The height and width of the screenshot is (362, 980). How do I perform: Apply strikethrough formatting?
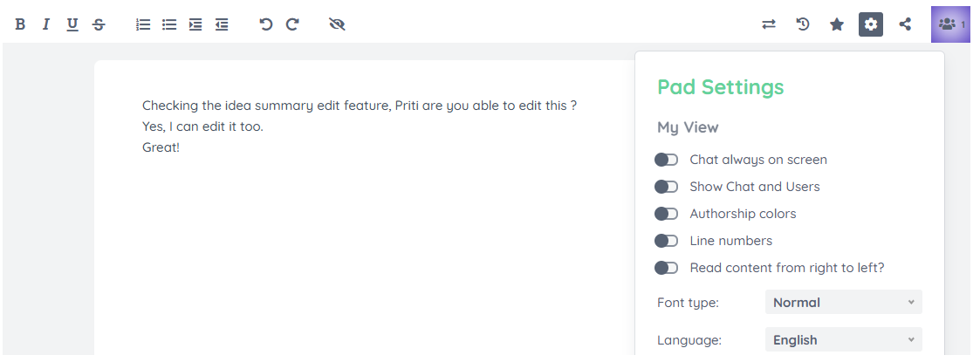pos(99,24)
